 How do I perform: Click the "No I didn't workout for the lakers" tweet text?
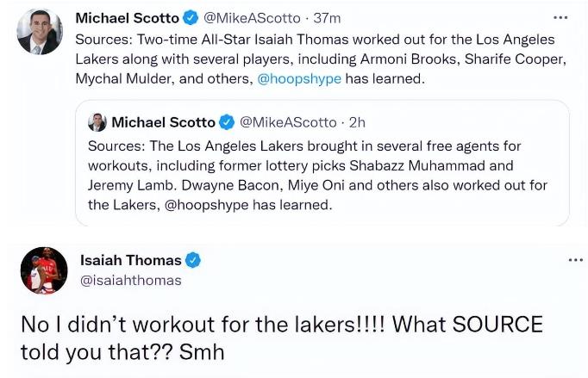(x=281, y=338)
